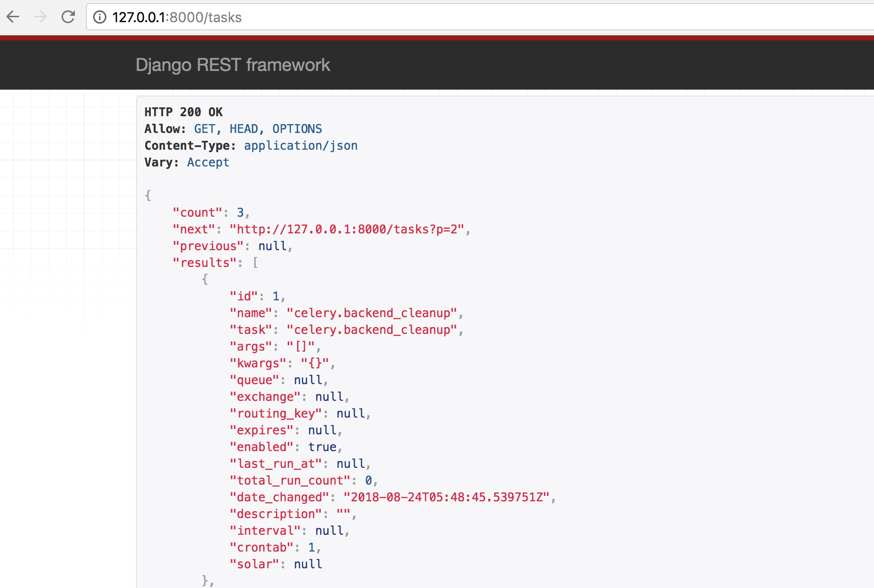The image size is (874, 588).
Task: Click the browser back arrow
Action: 13,17
